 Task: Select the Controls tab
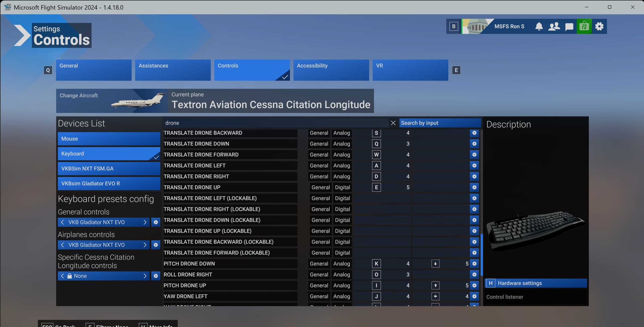click(x=252, y=70)
